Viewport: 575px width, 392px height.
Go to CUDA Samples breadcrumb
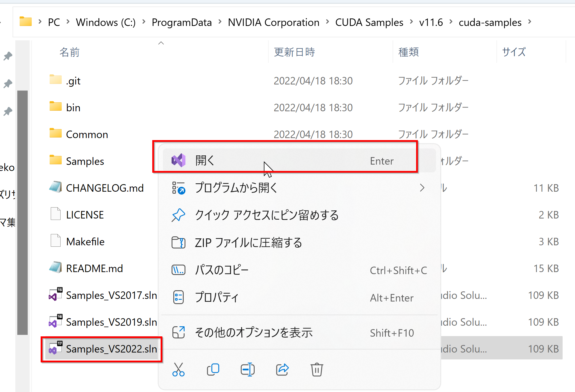pyautogui.click(x=369, y=22)
